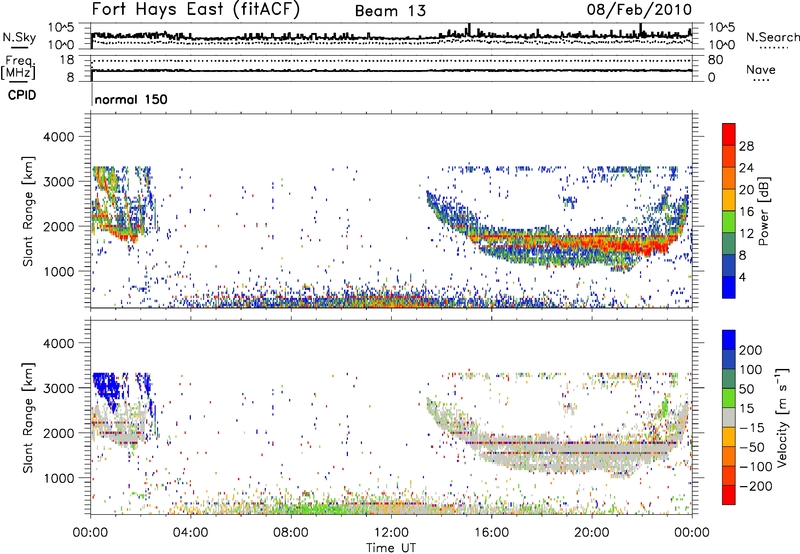Click the 'N.Search' legend label
800x554 pixels.
click(772, 37)
